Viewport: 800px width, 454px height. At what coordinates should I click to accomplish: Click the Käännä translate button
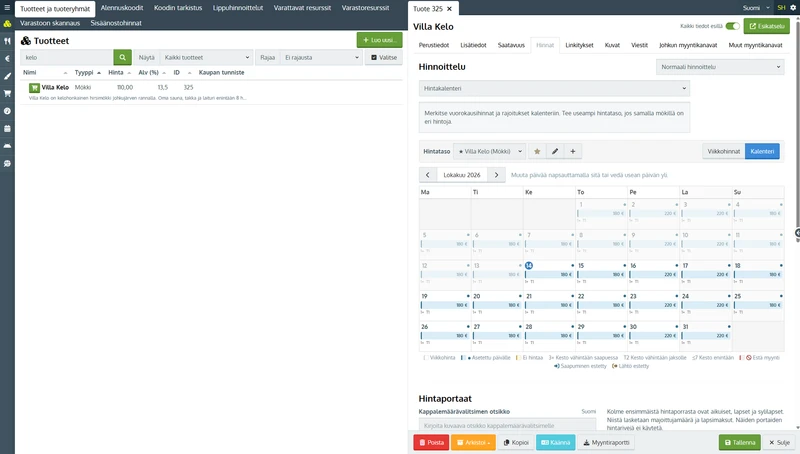556,443
